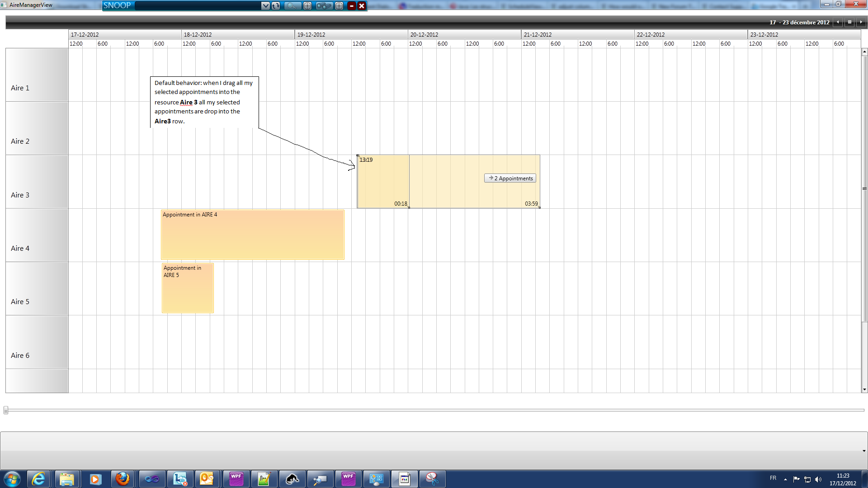This screenshot has width=868, height=488.
Task: Select the Appointment in AIRE 5
Action: coord(188,288)
